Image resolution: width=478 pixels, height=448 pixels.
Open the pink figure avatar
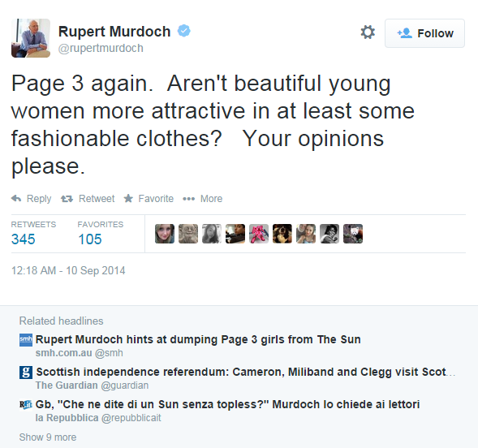pos(259,234)
